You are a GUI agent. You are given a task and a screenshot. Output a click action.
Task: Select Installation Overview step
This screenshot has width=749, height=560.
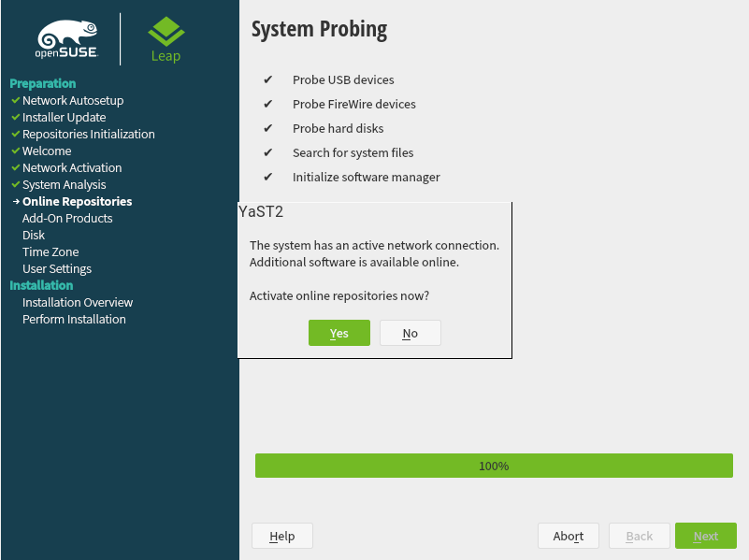(x=78, y=302)
